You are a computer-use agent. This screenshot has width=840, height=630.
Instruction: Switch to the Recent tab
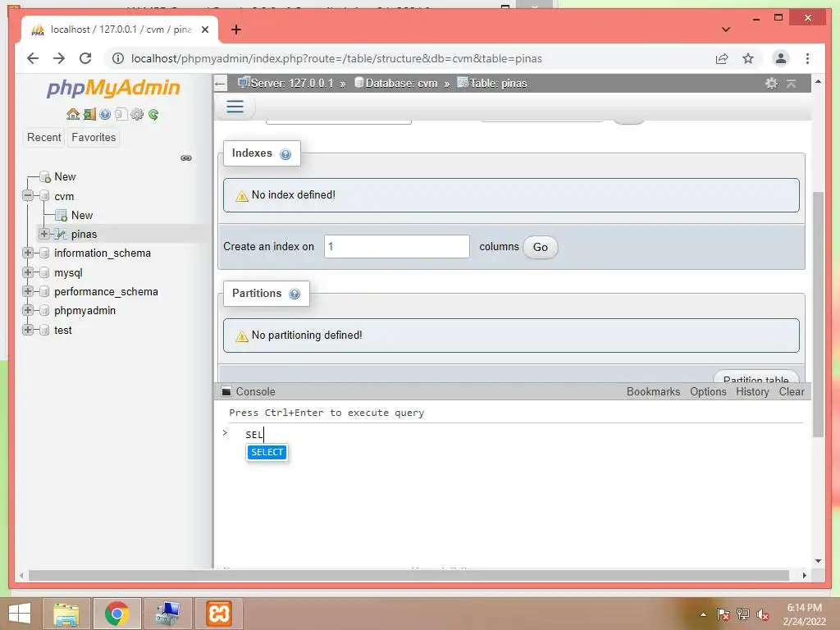(44, 138)
